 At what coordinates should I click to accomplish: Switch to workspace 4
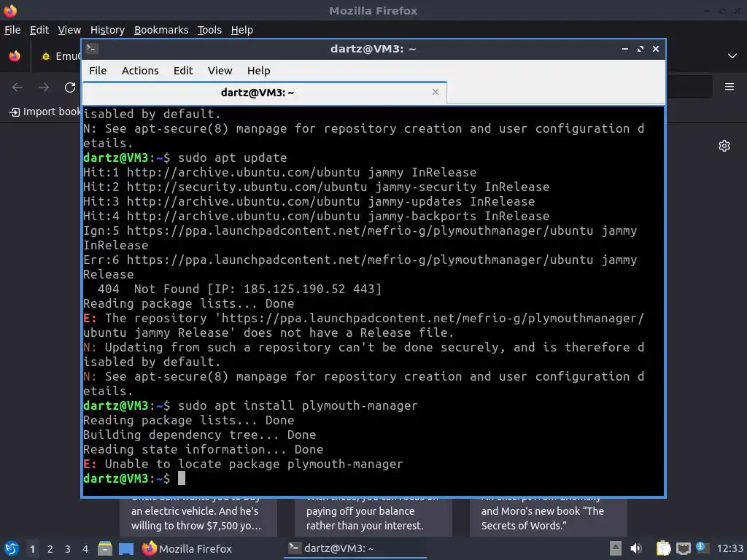click(85, 549)
